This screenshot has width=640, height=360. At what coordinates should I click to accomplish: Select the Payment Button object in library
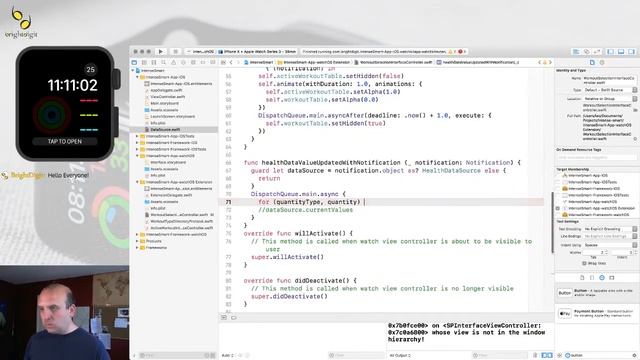596,313
